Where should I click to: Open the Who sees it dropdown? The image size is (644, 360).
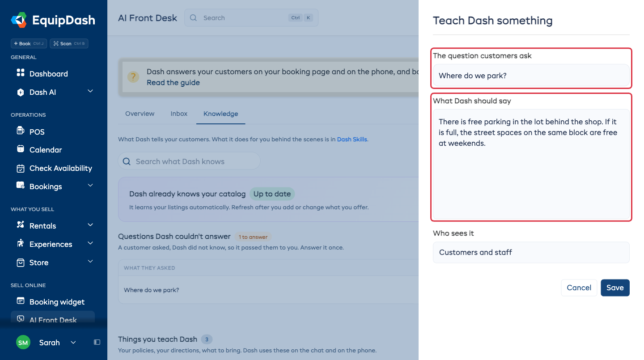click(x=531, y=252)
